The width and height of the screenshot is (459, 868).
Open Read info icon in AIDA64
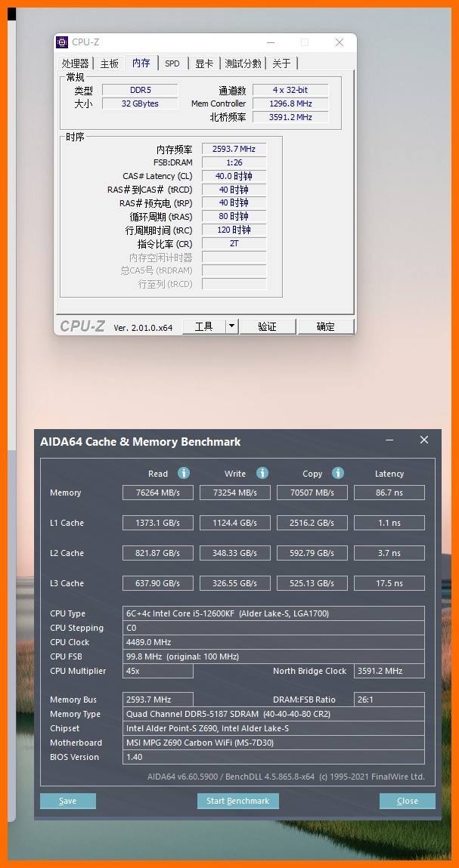coord(184,473)
